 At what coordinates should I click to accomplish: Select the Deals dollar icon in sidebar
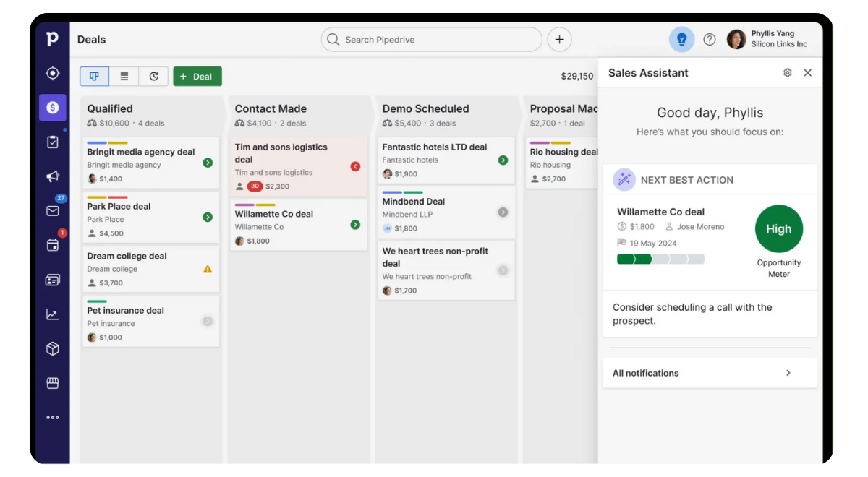tap(52, 108)
